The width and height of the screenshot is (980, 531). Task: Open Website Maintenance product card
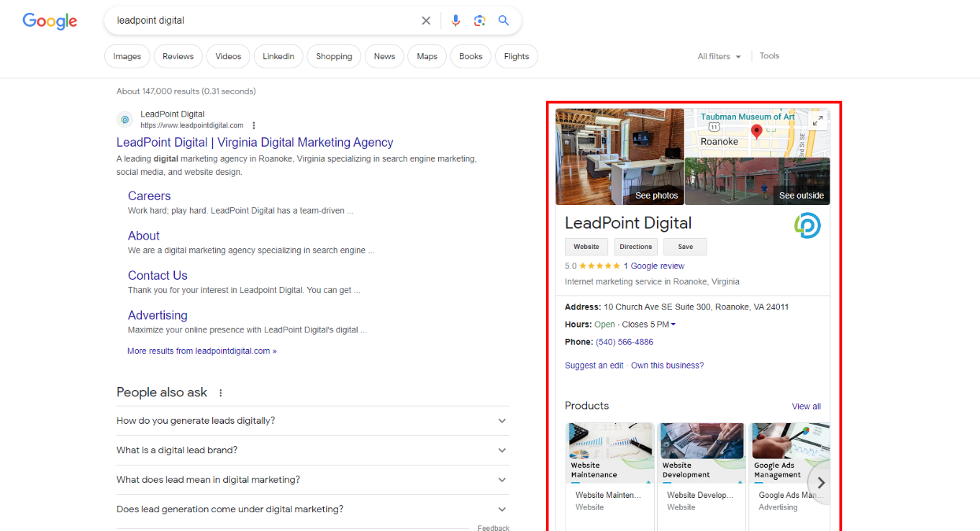tap(612, 476)
